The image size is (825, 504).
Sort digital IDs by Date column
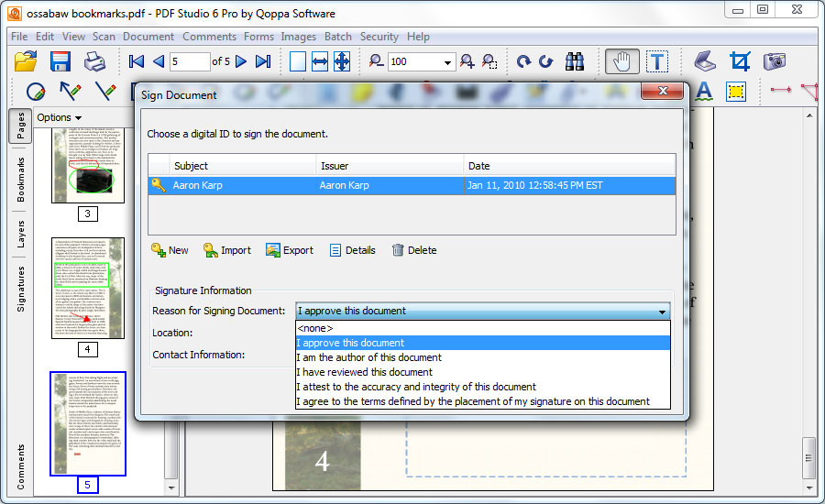pos(569,166)
